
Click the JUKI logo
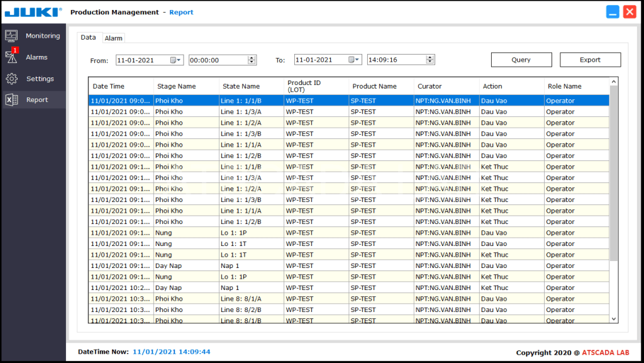pyautogui.click(x=33, y=12)
